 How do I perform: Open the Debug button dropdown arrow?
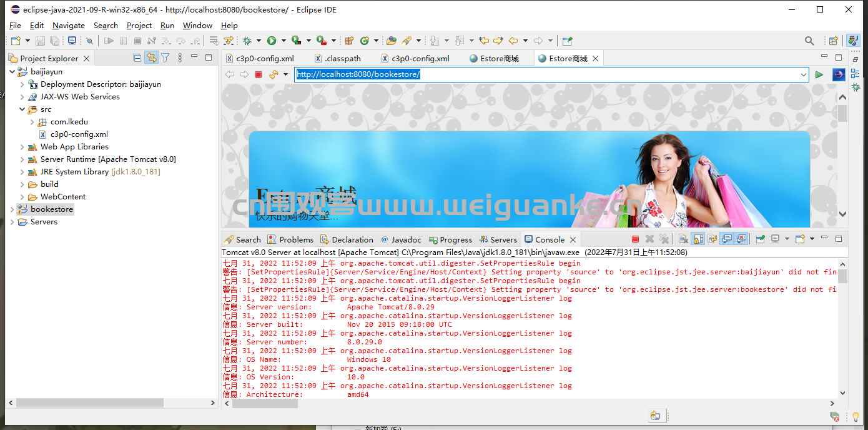[259, 41]
